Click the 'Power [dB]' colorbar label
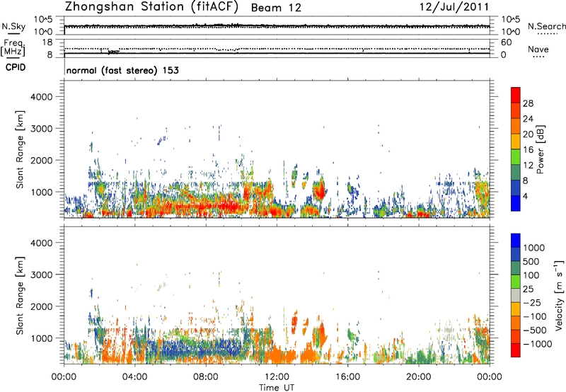 click(540, 149)
